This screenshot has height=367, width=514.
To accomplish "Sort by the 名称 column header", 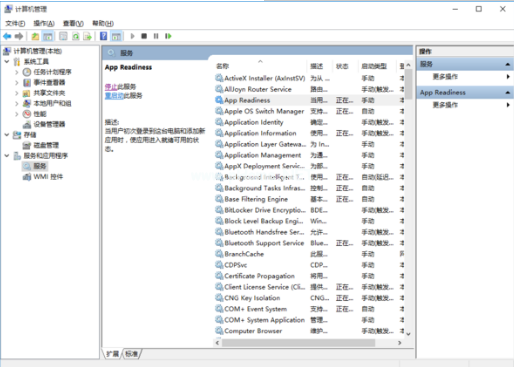I will [260, 66].
